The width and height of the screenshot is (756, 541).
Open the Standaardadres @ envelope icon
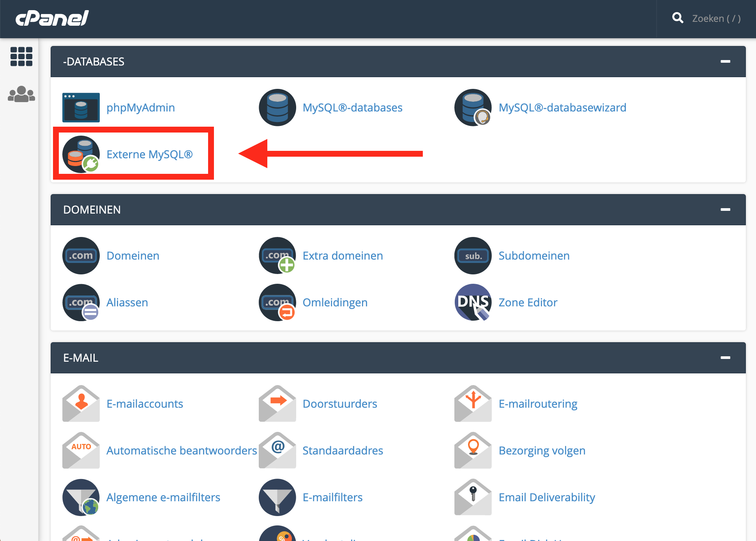(x=277, y=451)
